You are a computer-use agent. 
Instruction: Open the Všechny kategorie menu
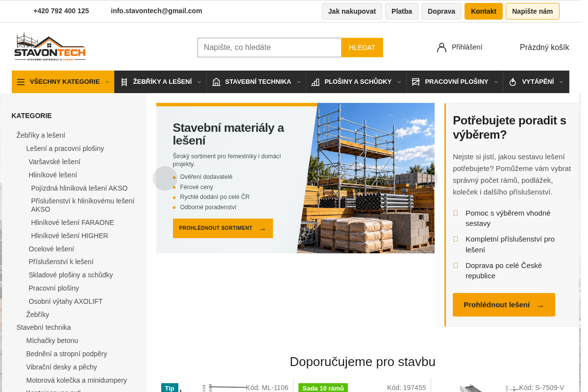(x=63, y=82)
